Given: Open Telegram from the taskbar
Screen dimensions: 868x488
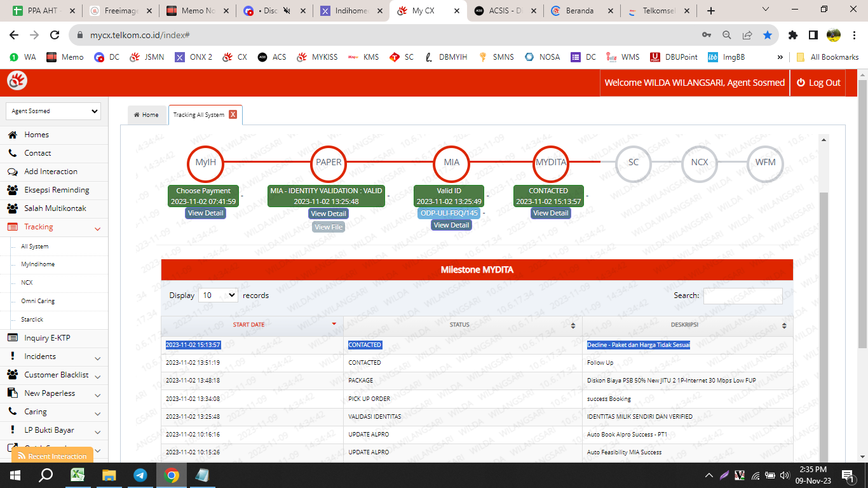Looking at the screenshot, I should (140, 475).
